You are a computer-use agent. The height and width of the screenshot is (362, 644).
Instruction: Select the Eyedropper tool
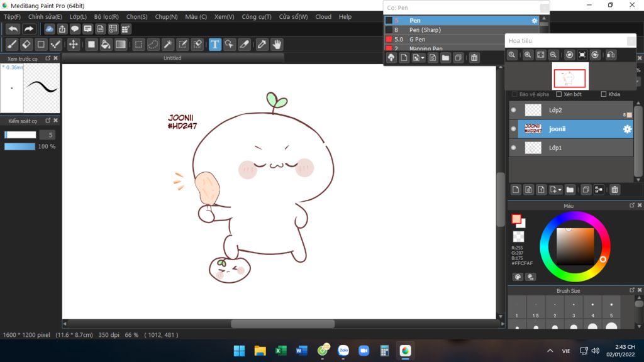tap(262, 45)
